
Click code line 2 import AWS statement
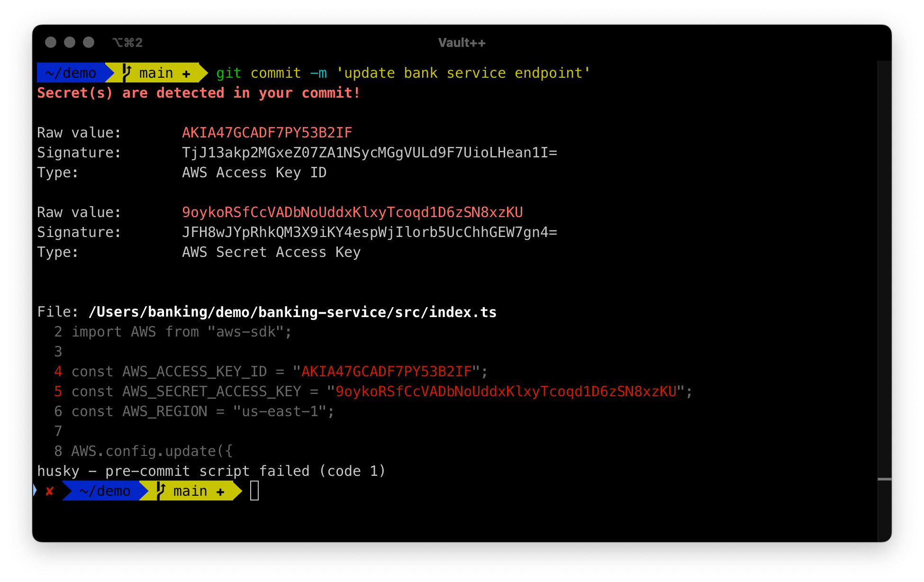pos(181,332)
